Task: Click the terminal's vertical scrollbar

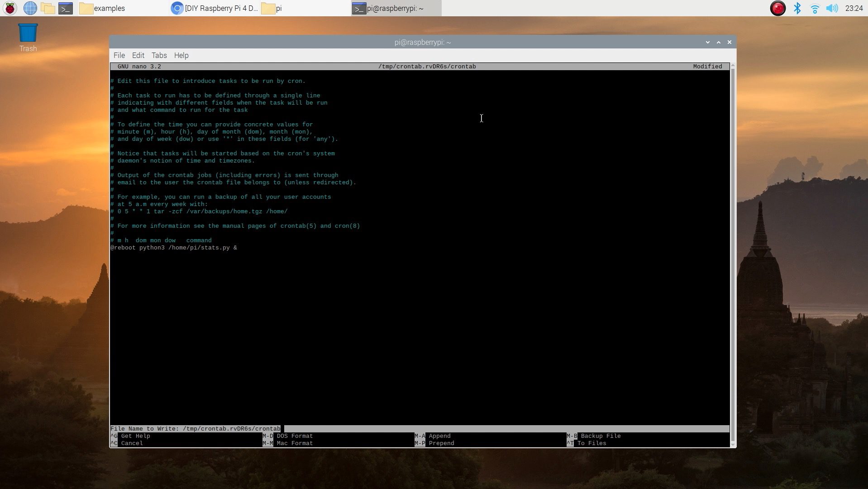Action: [733, 254]
